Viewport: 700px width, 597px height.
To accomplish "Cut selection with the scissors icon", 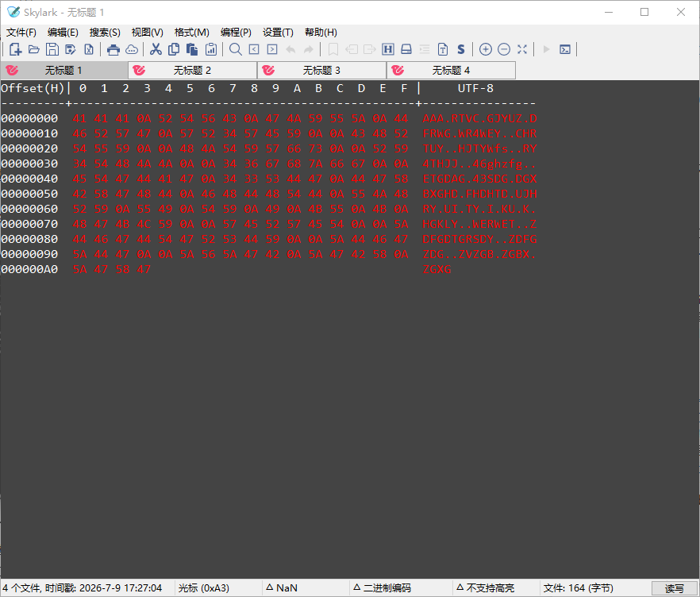I will point(156,49).
